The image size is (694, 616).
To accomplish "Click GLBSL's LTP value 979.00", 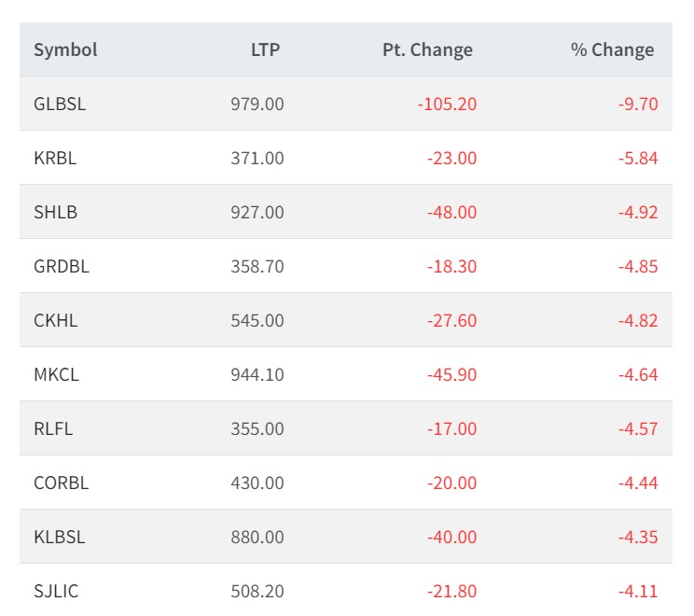I will pyautogui.click(x=257, y=105).
